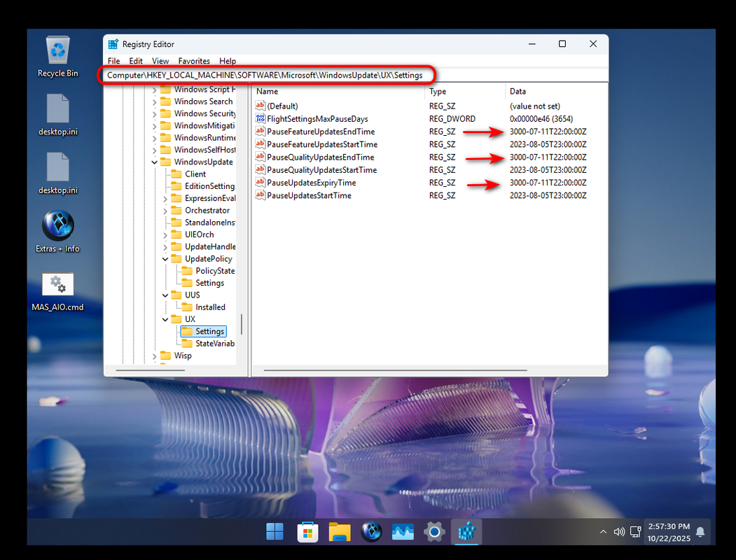Expand the Windows Search tree key

coord(155,101)
